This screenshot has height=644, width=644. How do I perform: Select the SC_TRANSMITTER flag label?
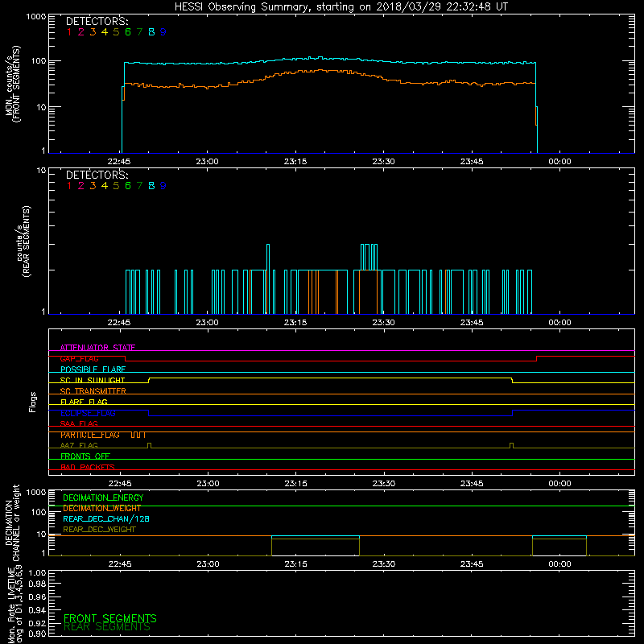click(93, 391)
